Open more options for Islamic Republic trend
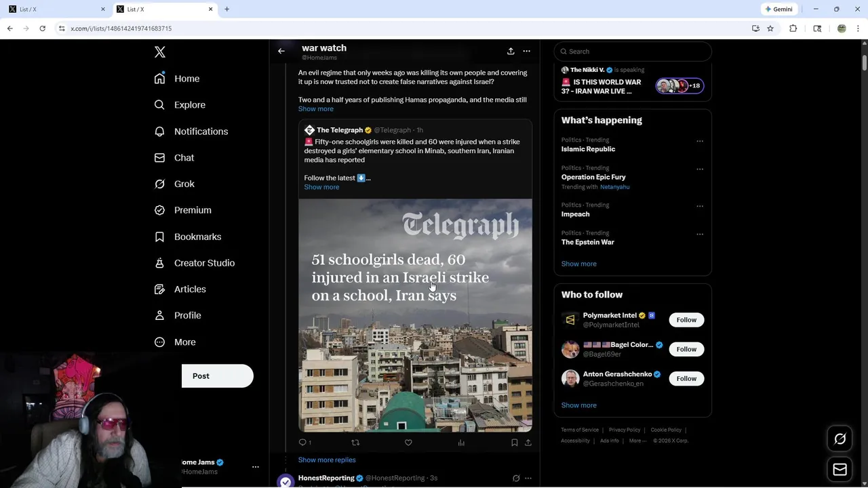Screen dimensions: 868x488 [700, 142]
